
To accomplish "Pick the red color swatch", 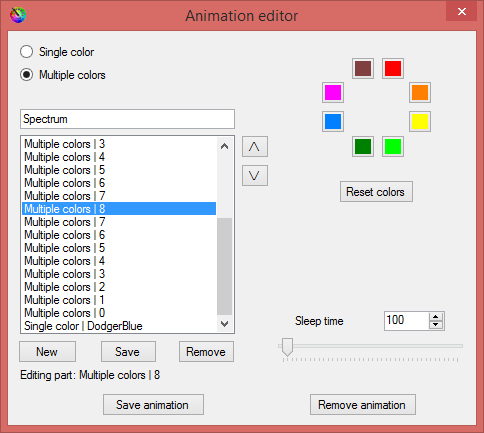I will click(x=393, y=68).
